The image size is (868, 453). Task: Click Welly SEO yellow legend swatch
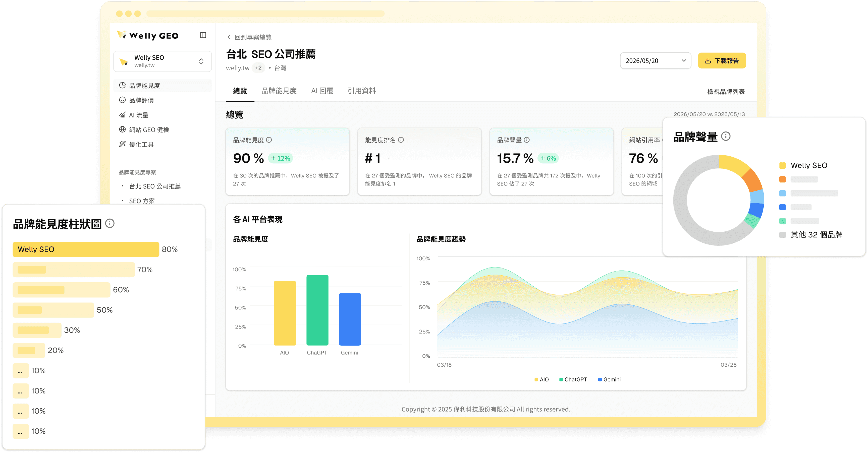point(782,165)
